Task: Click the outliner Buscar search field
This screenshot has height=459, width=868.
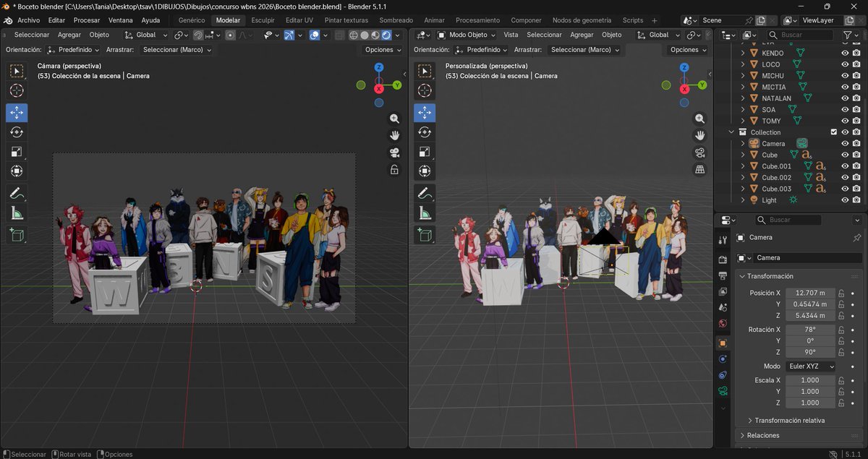Action: click(x=801, y=35)
